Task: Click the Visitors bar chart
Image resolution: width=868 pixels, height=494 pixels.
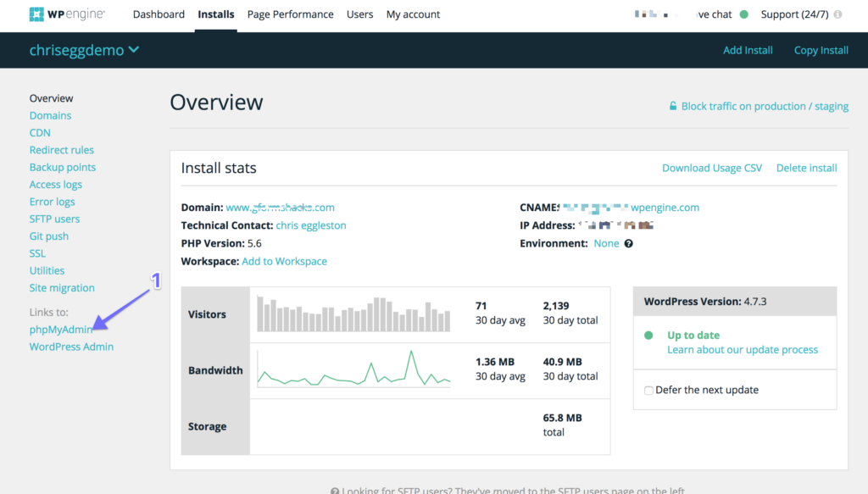Action: [353, 314]
